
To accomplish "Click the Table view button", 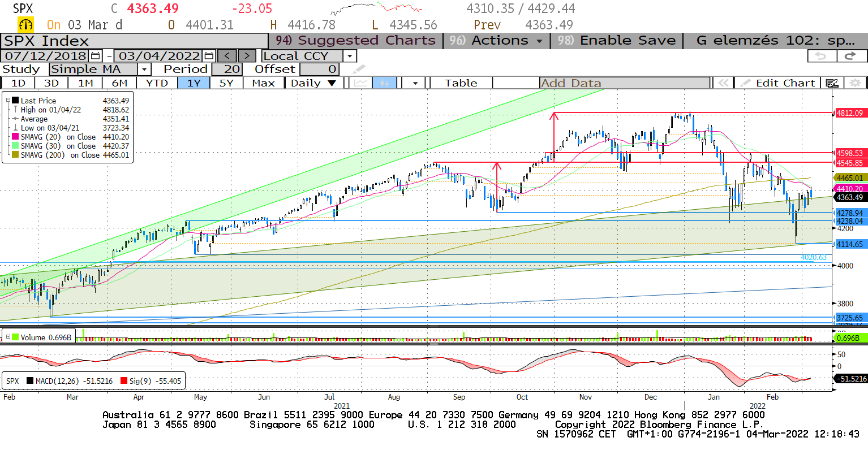I will pos(461,83).
